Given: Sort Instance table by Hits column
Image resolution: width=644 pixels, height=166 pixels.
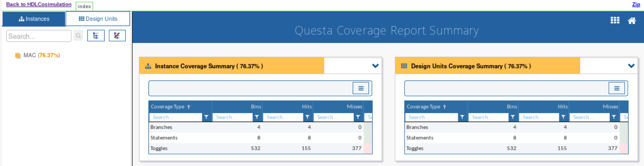Looking at the screenshot, I should 287,107.
